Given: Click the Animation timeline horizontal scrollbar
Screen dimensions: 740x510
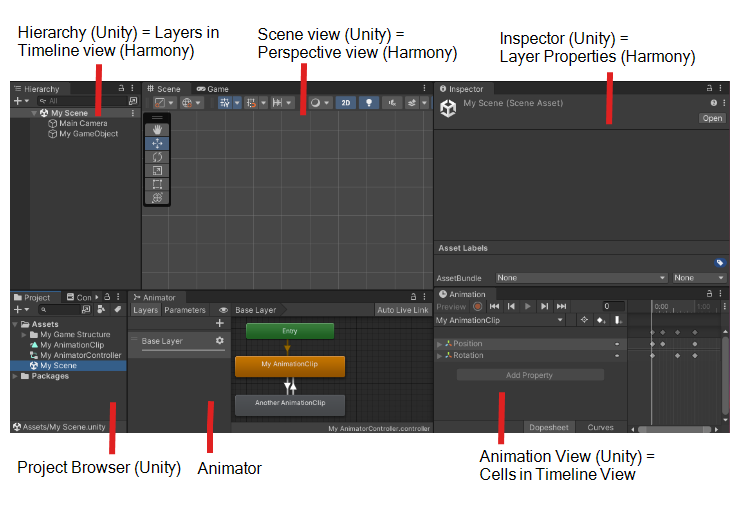Looking at the screenshot, I should (x=674, y=429).
